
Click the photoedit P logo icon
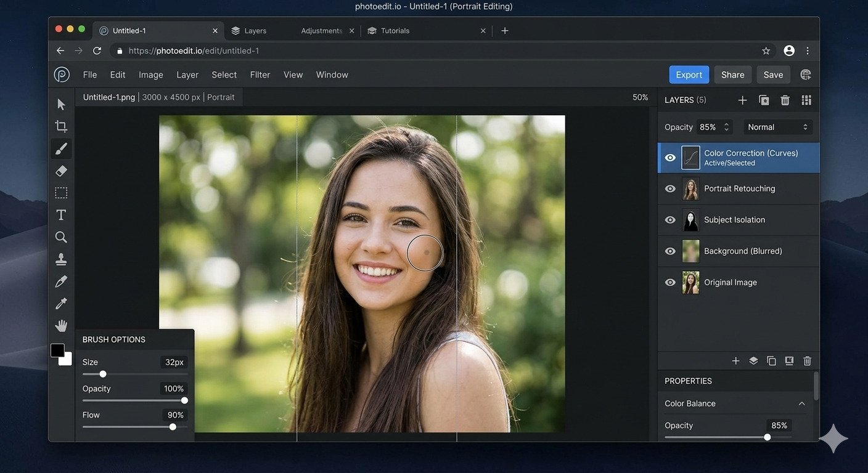click(x=62, y=75)
